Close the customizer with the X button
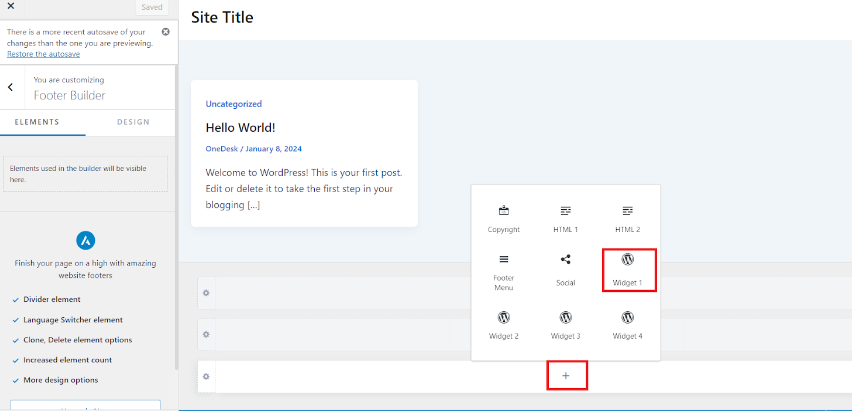 pos(10,6)
